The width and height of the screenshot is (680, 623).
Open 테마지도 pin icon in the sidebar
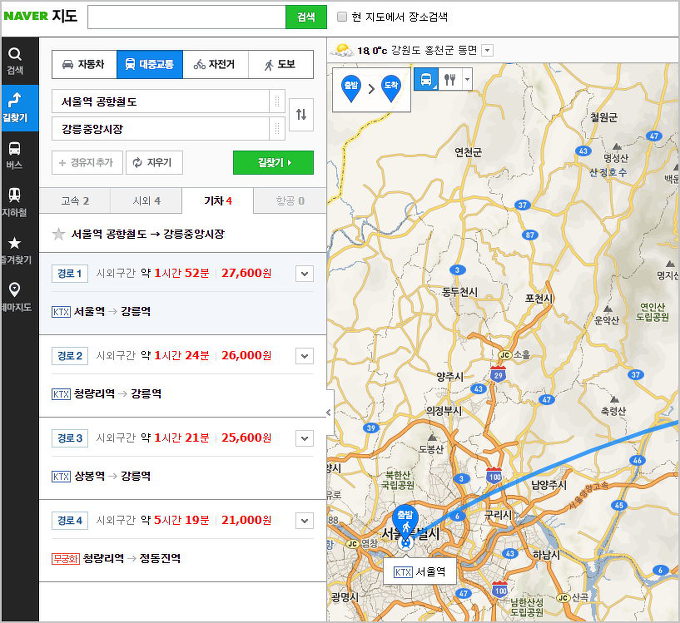14,295
